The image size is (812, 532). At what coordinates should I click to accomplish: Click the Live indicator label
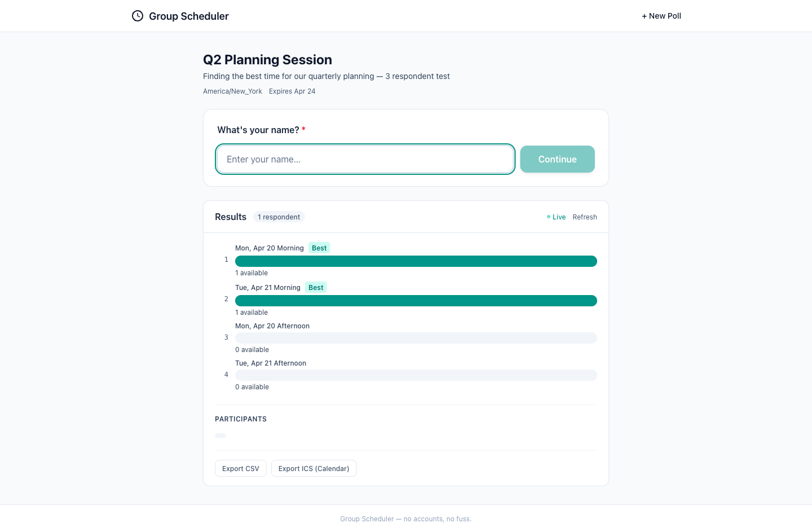coord(559,217)
